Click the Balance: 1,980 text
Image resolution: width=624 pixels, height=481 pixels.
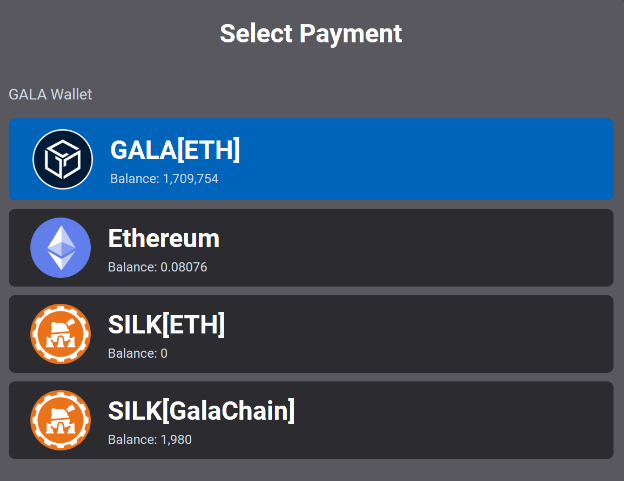tap(150, 440)
